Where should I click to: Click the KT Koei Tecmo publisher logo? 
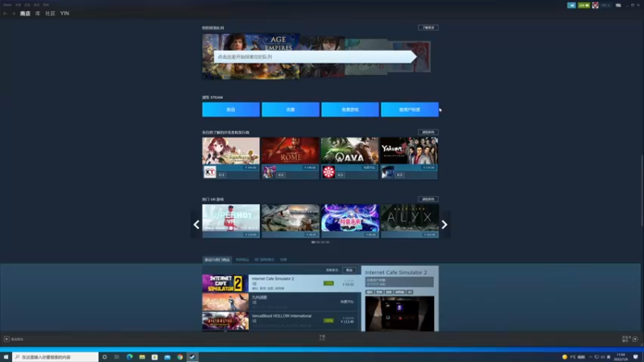[210, 172]
